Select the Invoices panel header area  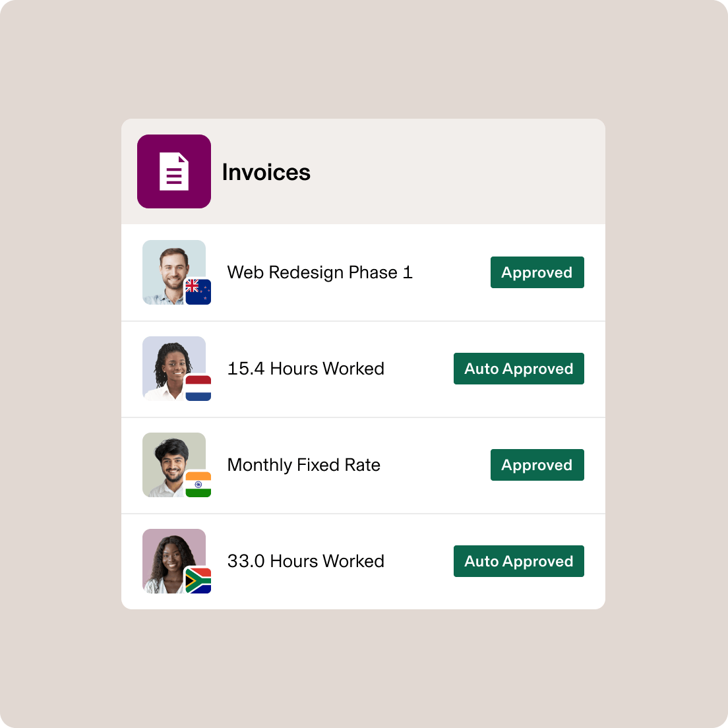363,171
